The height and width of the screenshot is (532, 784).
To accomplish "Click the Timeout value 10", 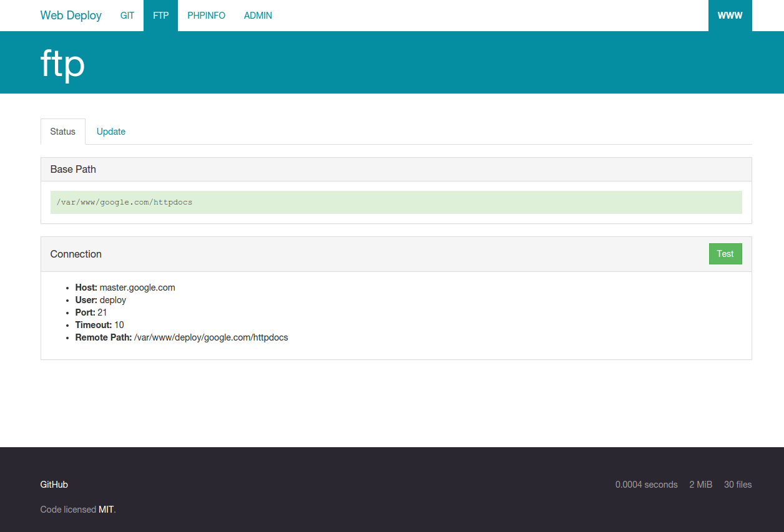I will click(x=119, y=325).
